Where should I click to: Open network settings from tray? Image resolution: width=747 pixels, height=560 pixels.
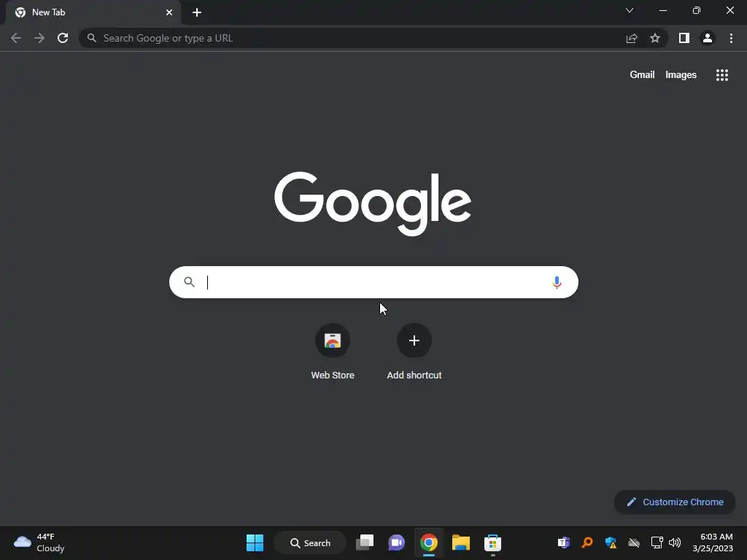pos(657,542)
